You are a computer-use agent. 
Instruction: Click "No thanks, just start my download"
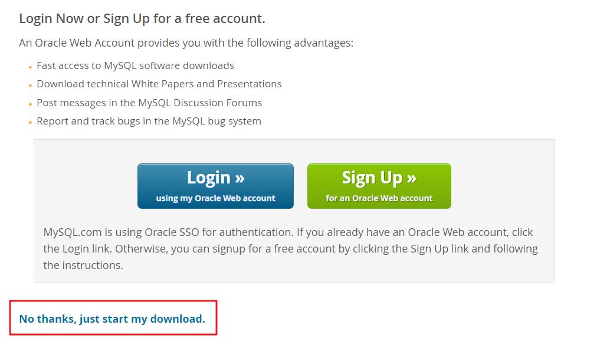[111, 319]
